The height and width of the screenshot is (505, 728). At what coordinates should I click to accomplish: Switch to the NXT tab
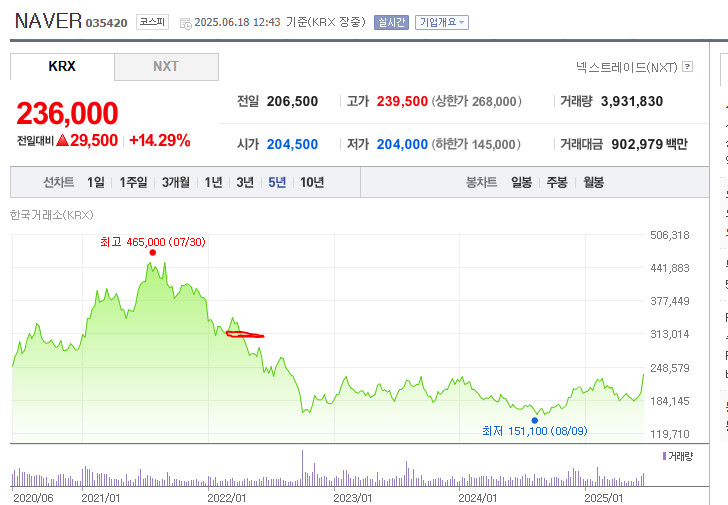(166, 66)
